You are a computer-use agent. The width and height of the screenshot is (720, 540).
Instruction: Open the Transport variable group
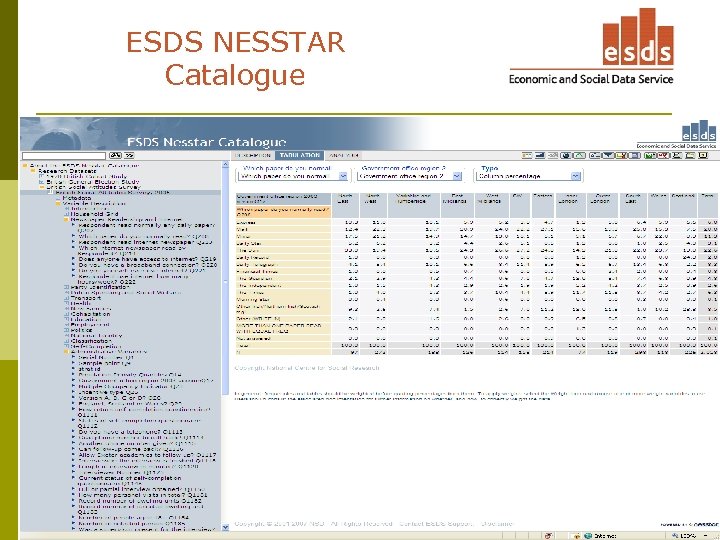coord(85,298)
